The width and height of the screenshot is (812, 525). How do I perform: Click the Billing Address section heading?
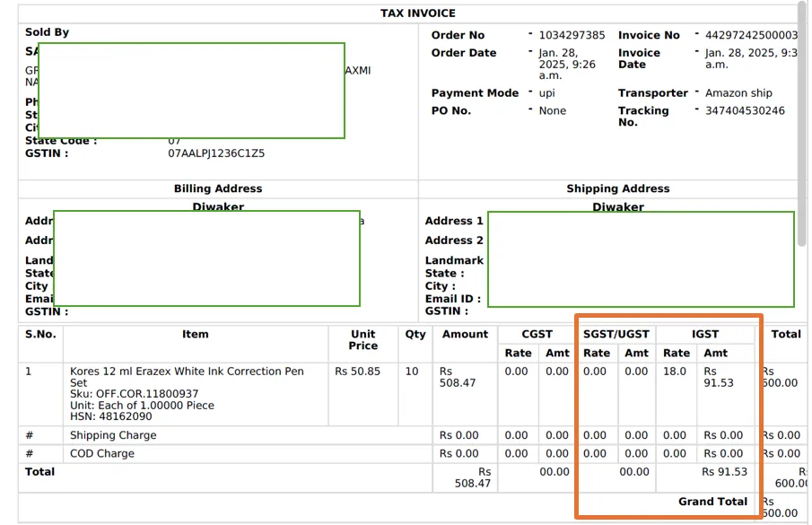point(218,189)
